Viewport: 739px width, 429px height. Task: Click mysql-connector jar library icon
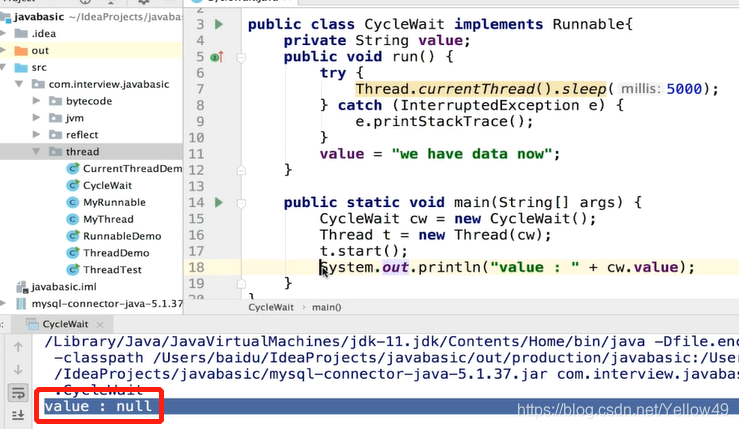pos(21,304)
